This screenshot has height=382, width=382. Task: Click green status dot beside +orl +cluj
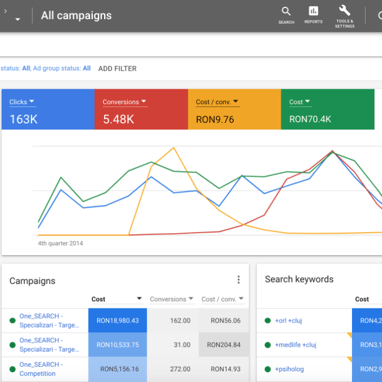pos(267,321)
